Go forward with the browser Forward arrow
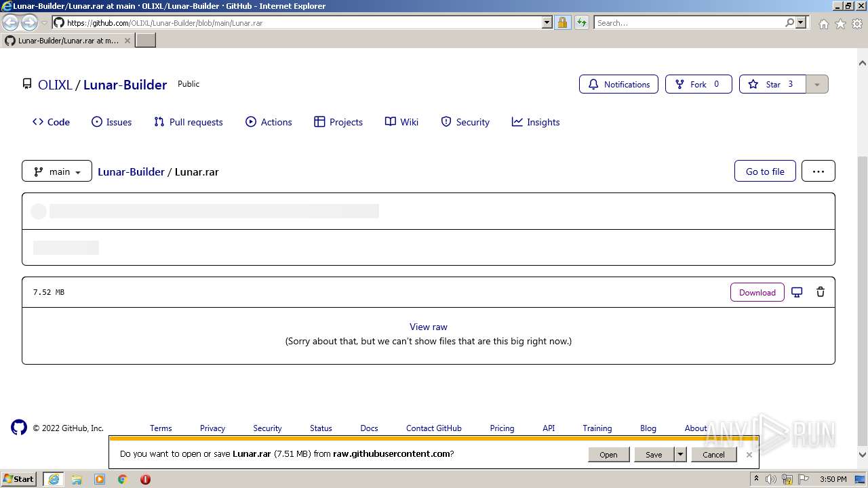 [x=29, y=23]
